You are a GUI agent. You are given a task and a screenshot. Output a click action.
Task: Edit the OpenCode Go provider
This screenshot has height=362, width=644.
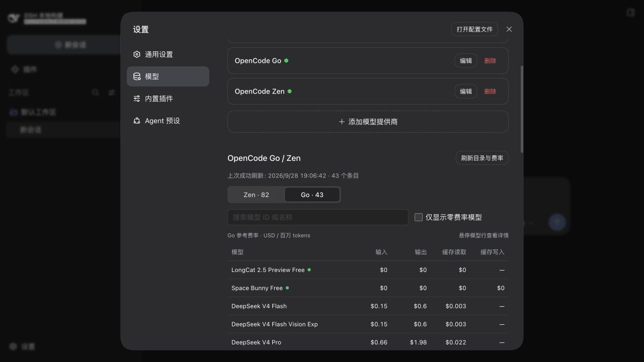(x=466, y=61)
